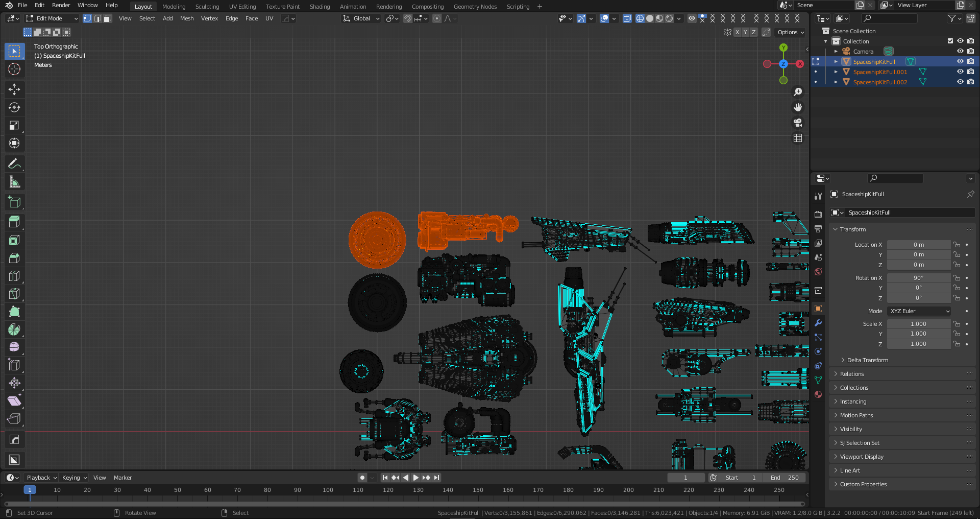Open the Render menu

pyautogui.click(x=61, y=5)
